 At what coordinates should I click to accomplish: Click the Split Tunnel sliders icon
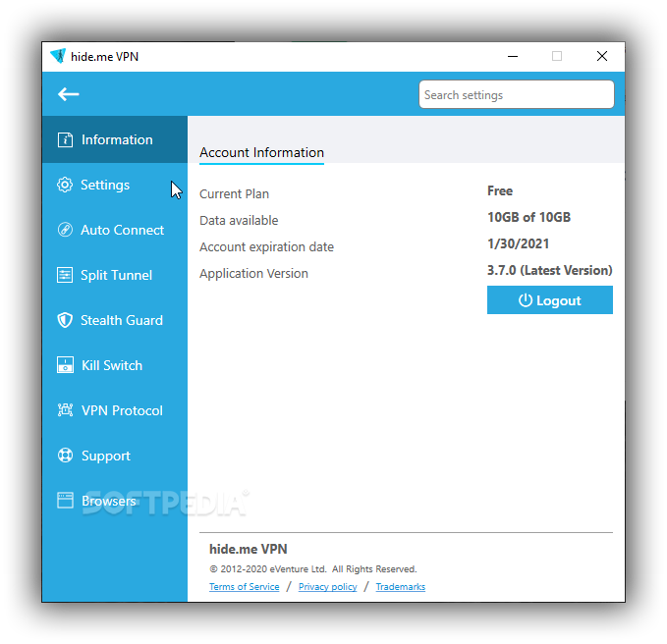[65, 275]
